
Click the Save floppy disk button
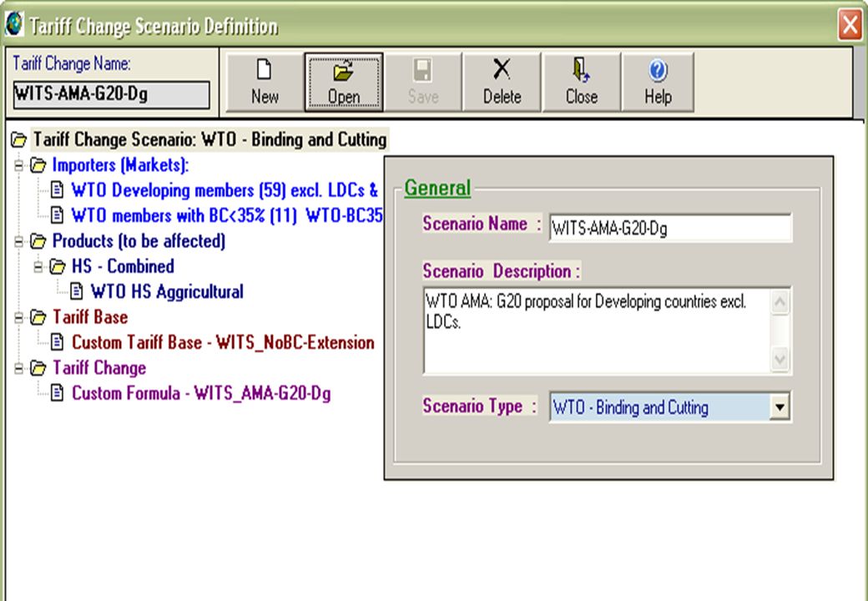[x=423, y=83]
